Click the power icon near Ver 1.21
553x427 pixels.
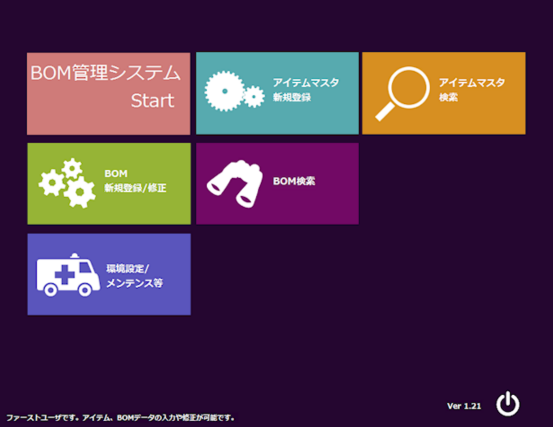pos(508,403)
